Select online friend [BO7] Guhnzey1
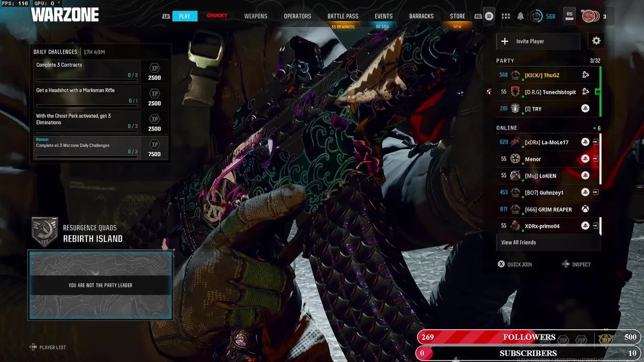Image resolution: width=644 pixels, height=362 pixels. 547,192
